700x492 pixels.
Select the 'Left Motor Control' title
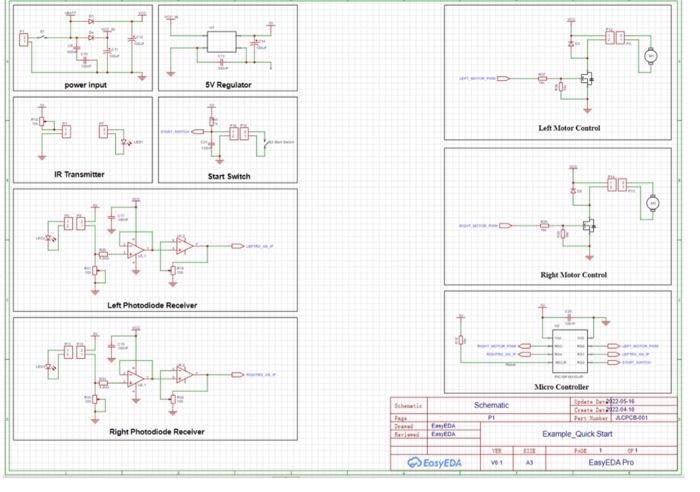pyautogui.click(x=569, y=128)
